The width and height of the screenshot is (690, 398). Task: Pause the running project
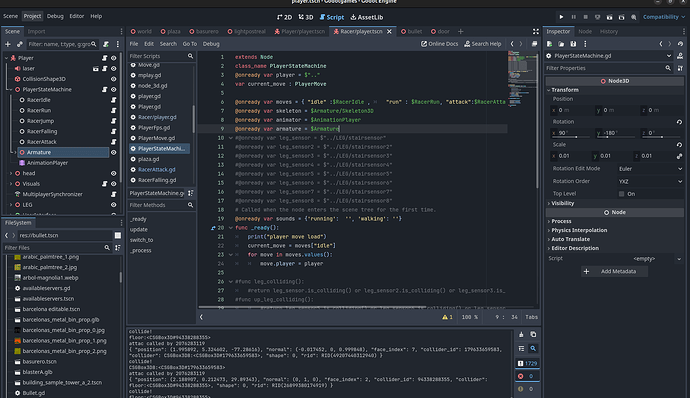tap(573, 17)
